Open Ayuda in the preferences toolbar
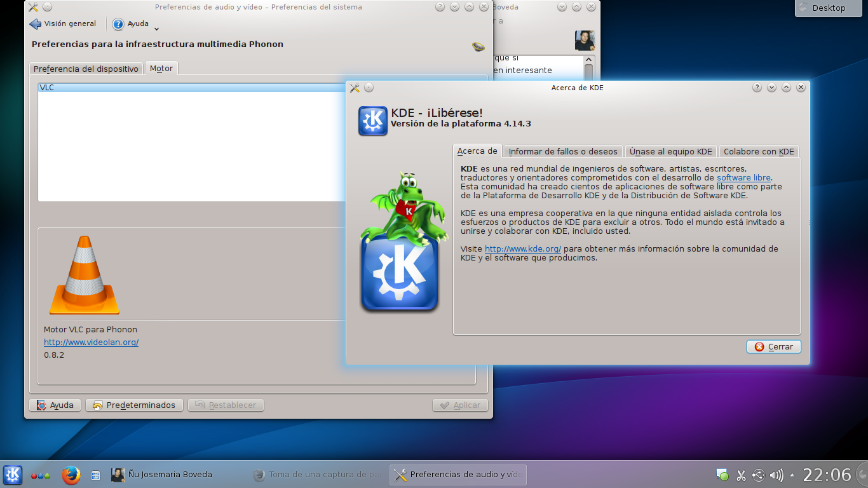 [x=131, y=24]
